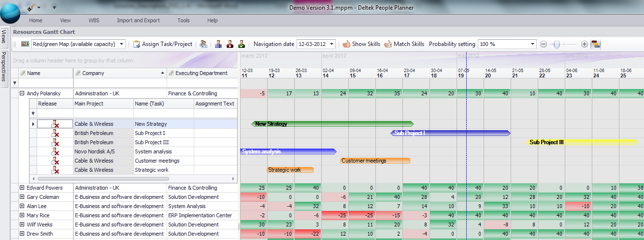Click the timeline zoom slider handle
644x240 pixels.
pyautogui.click(x=557, y=44)
